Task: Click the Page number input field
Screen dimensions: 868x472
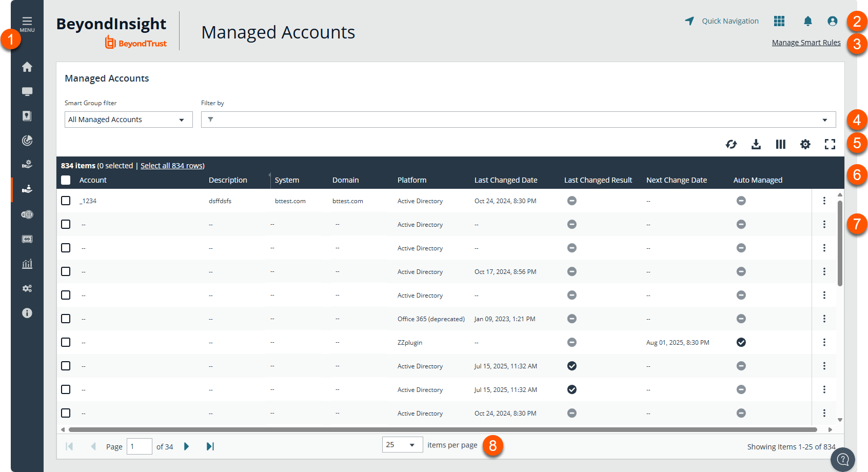Action: pos(140,446)
